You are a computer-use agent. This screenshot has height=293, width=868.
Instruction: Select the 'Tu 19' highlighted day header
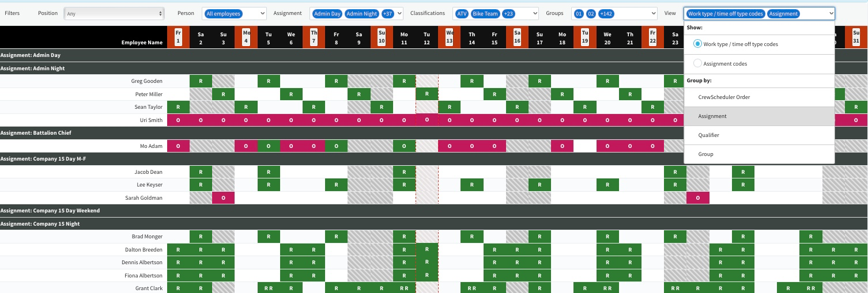click(585, 37)
